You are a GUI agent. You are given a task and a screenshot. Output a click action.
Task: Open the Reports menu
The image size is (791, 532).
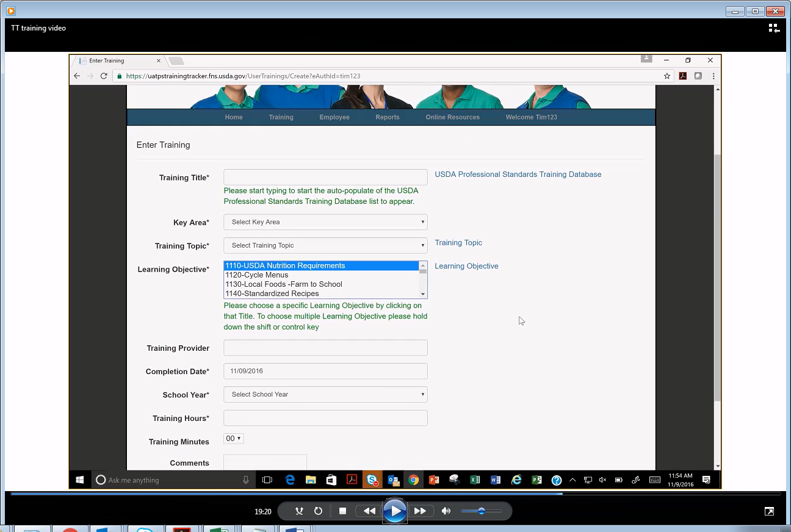point(388,117)
